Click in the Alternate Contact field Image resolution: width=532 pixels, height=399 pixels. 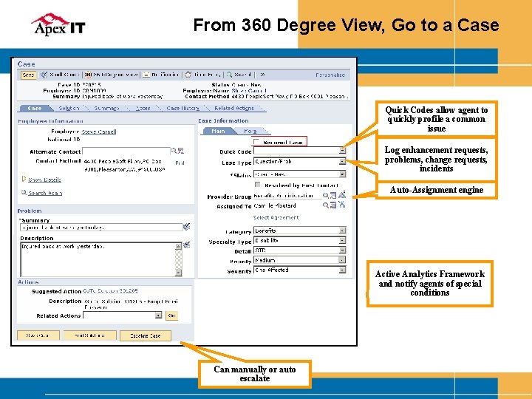[126, 151]
